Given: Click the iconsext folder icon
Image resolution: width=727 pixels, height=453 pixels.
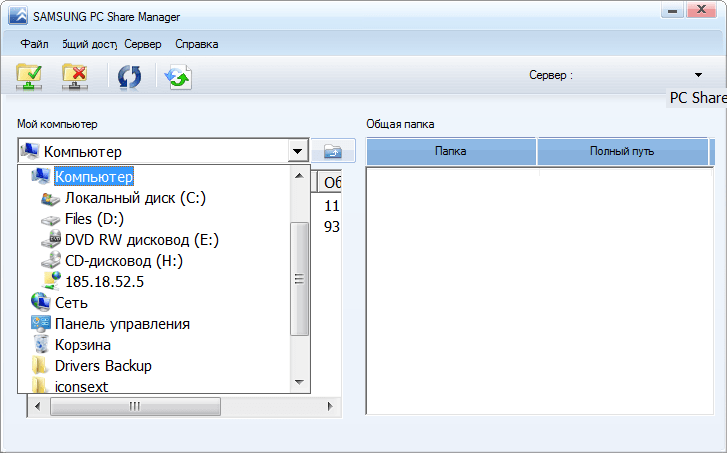Looking at the screenshot, I should [x=39, y=385].
